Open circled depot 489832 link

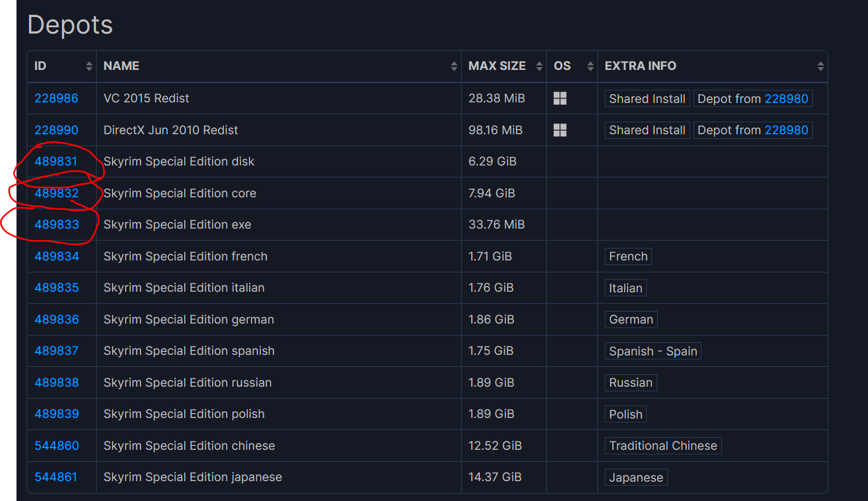[x=56, y=193]
